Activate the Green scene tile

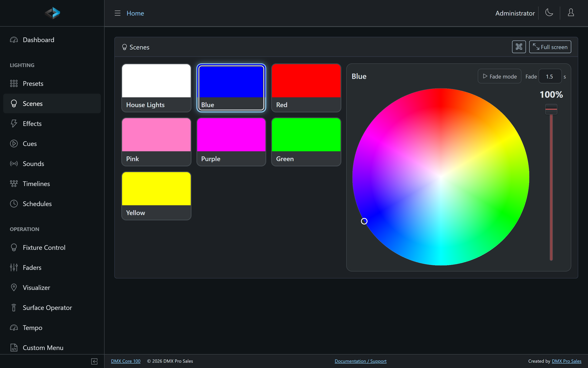tap(306, 142)
